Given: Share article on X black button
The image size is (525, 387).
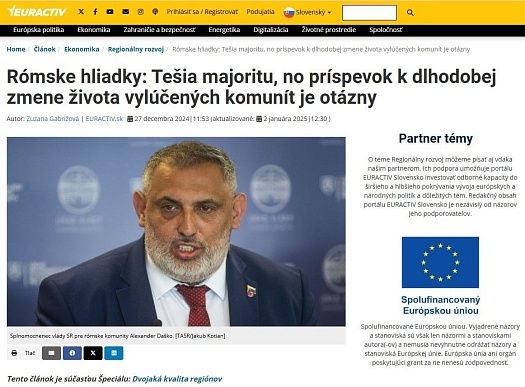Looking at the screenshot, I should 93,353.
